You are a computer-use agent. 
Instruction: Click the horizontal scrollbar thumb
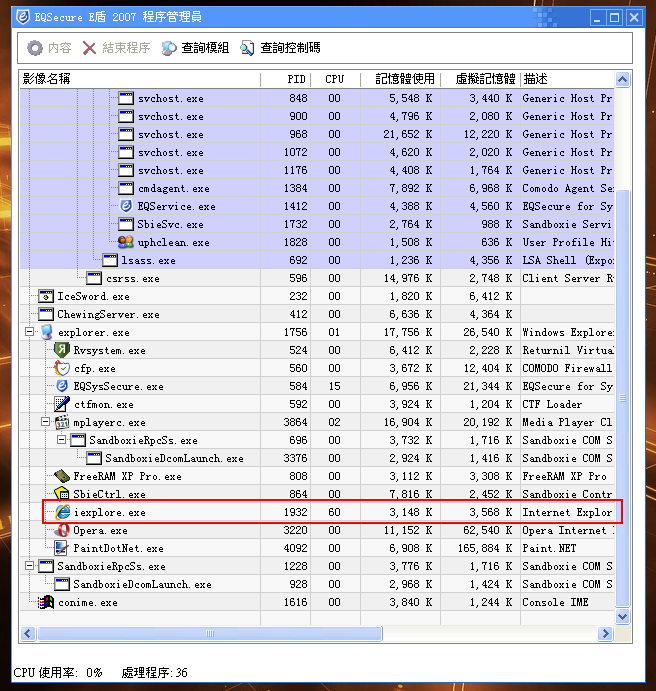click(210, 633)
